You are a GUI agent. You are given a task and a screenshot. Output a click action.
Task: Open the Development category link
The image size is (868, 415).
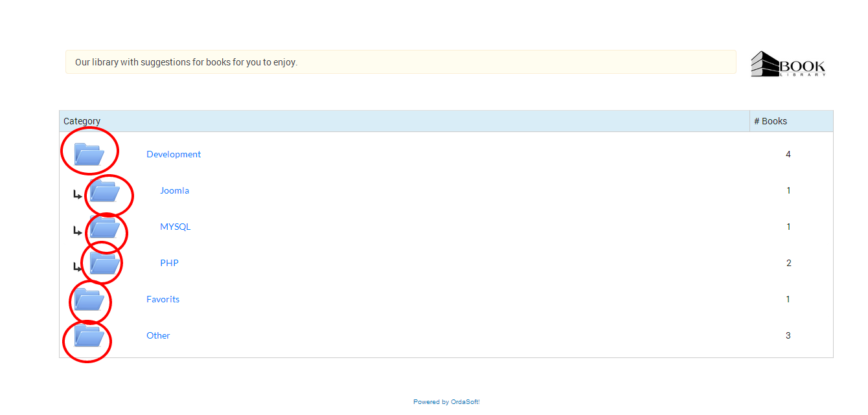click(174, 154)
